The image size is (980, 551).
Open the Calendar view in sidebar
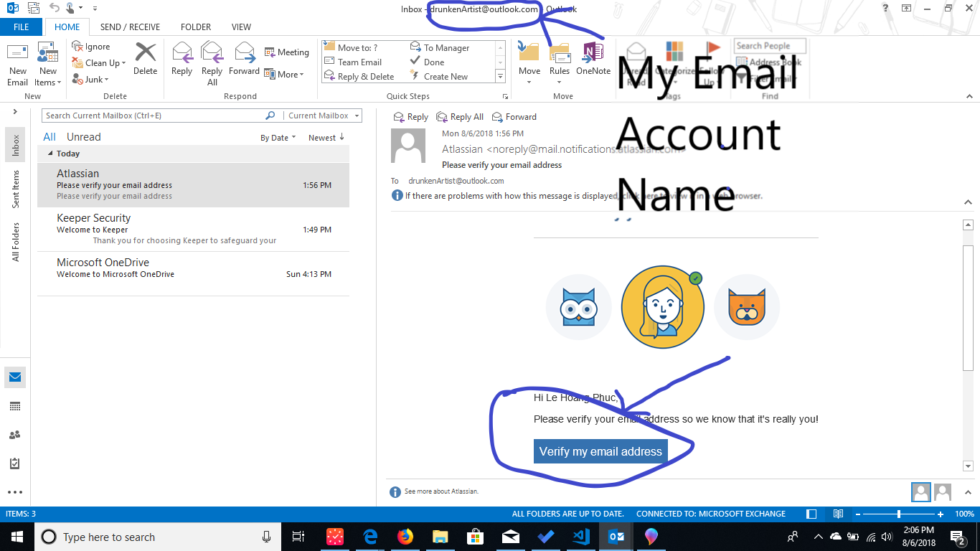pos(15,406)
